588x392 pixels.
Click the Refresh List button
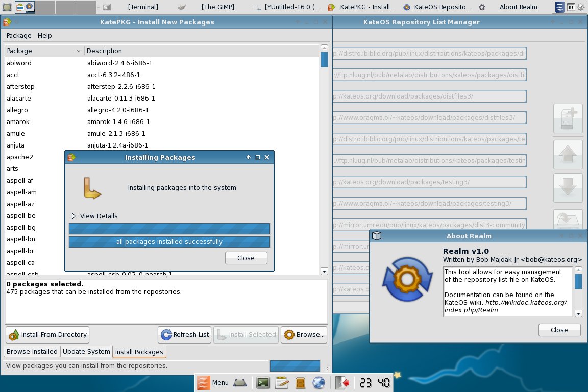pyautogui.click(x=184, y=335)
